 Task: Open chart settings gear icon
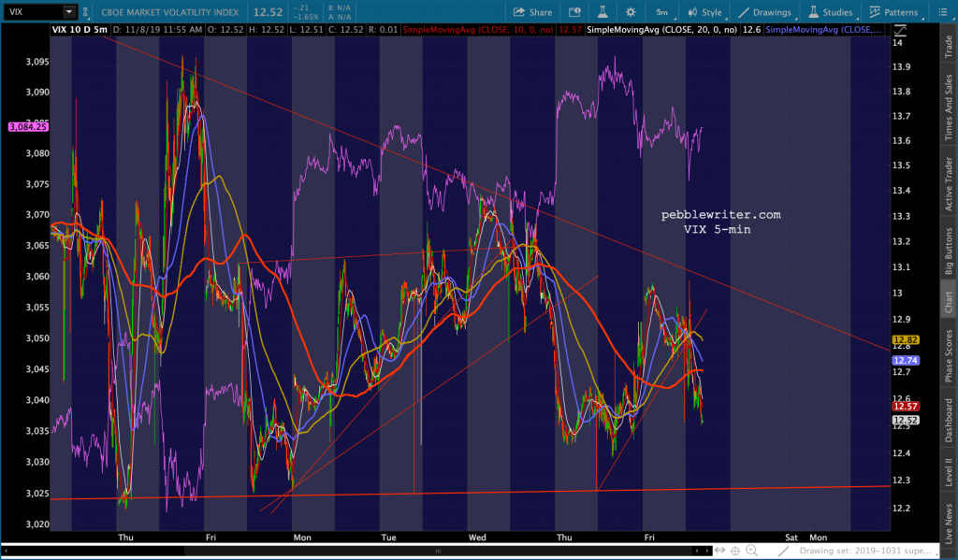point(631,12)
